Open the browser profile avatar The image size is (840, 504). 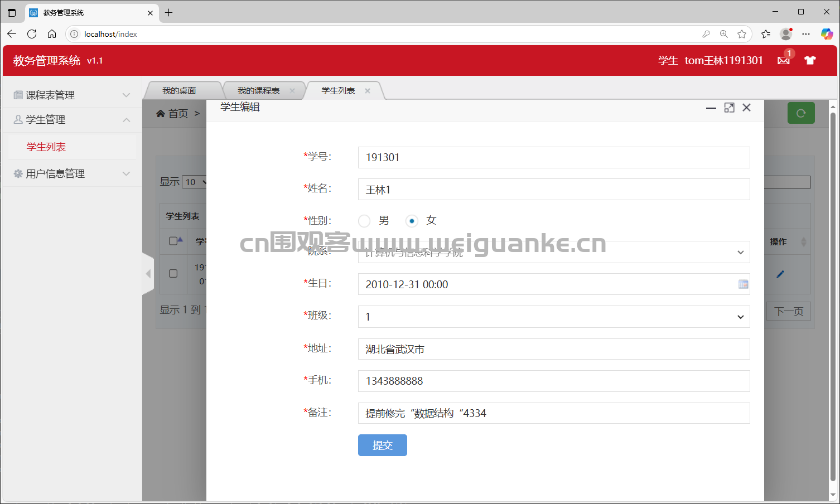point(786,34)
